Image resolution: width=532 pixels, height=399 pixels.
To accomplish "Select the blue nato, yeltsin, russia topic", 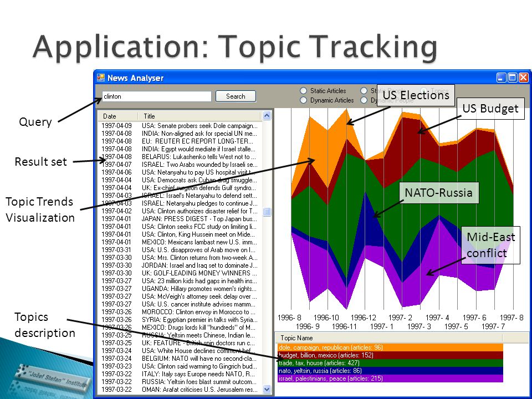I will tap(390, 371).
